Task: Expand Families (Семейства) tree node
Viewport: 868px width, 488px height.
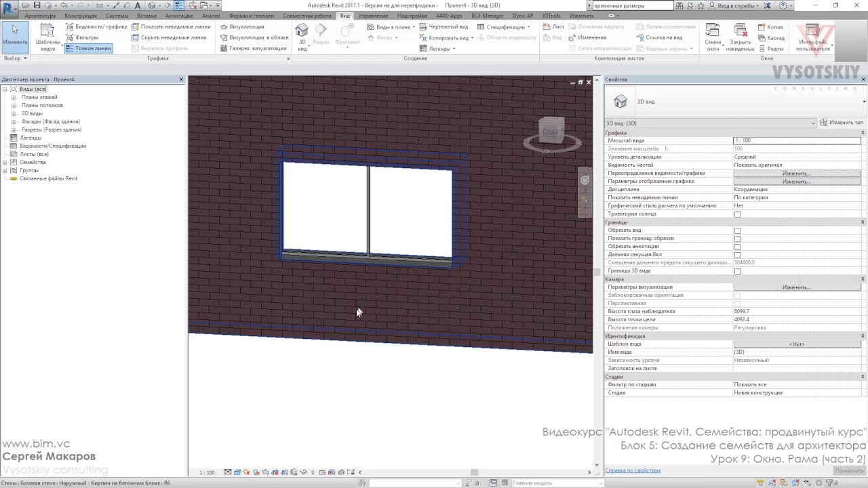Action: 5,163
